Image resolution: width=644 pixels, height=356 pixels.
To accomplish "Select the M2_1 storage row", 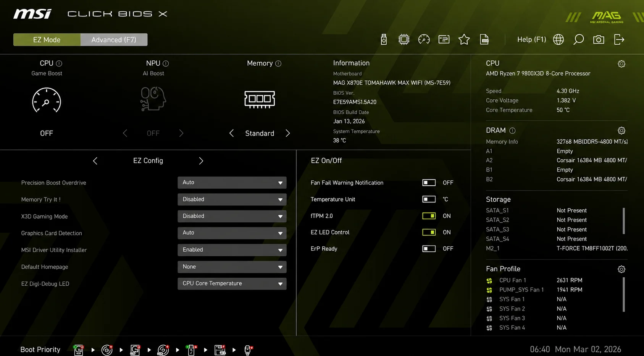I will (557, 248).
